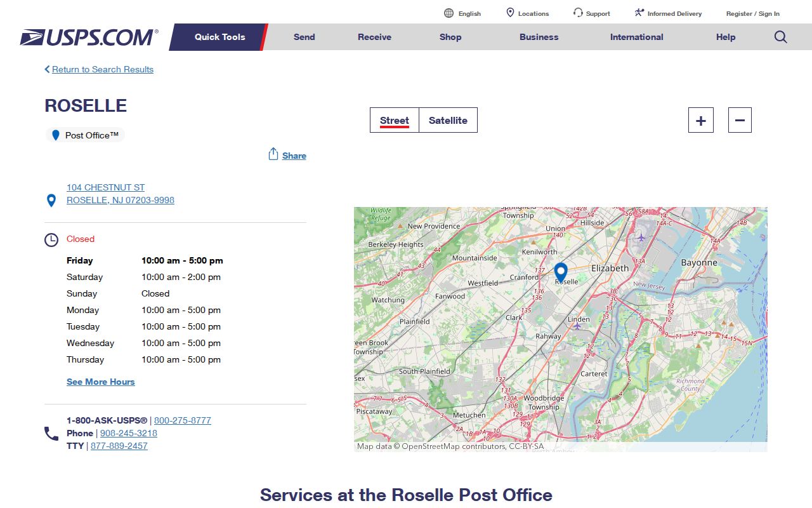
Task: Click the Post Office pin badge
Action: [x=85, y=135]
